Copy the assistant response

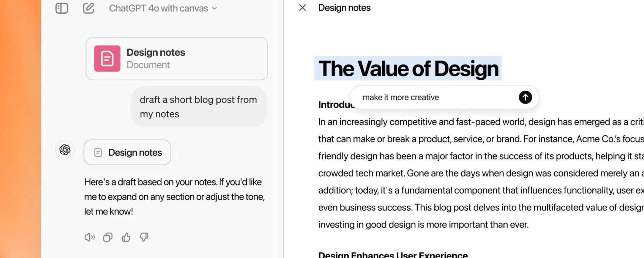(108, 237)
